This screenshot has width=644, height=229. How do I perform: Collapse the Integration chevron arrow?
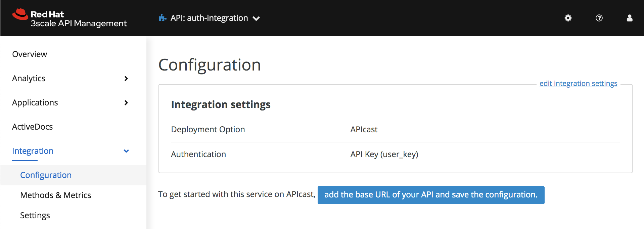(x=126, y=151)
